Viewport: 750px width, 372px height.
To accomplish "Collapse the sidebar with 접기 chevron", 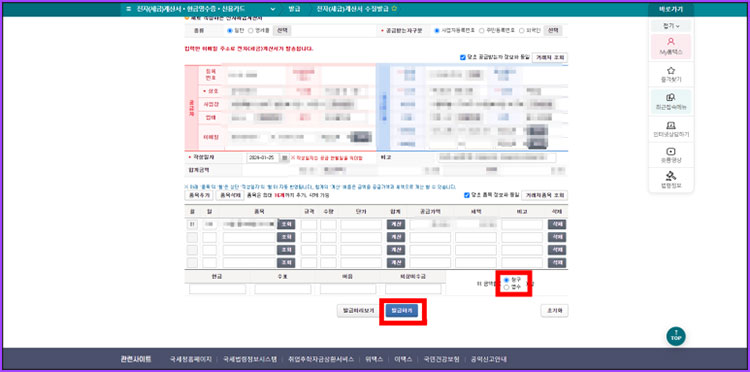I will [x=671, y=25].
